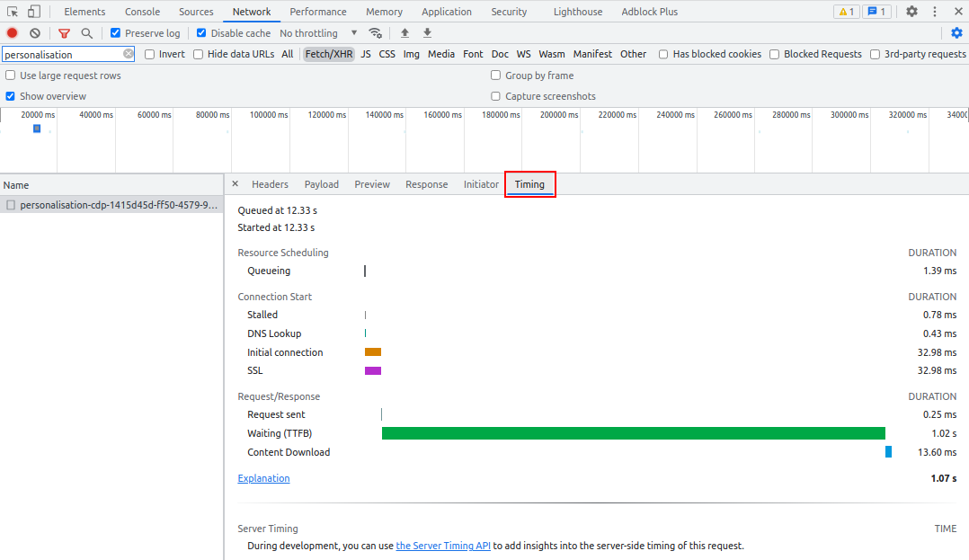Close the request details pane
969x560 pixels.
235,183
